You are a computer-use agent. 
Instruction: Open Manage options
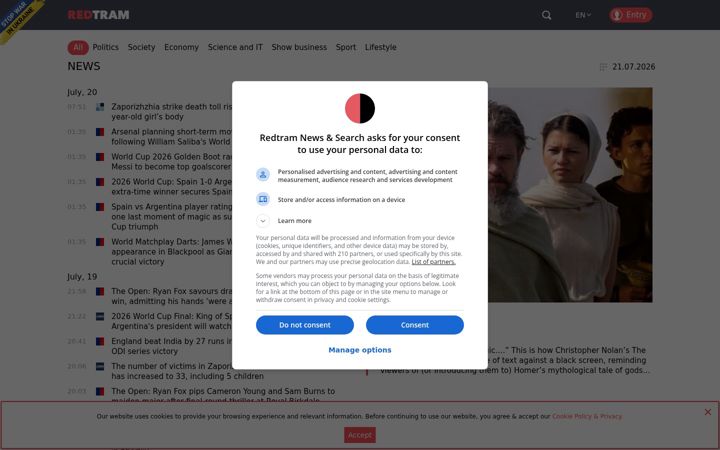[x=360, y=350]
